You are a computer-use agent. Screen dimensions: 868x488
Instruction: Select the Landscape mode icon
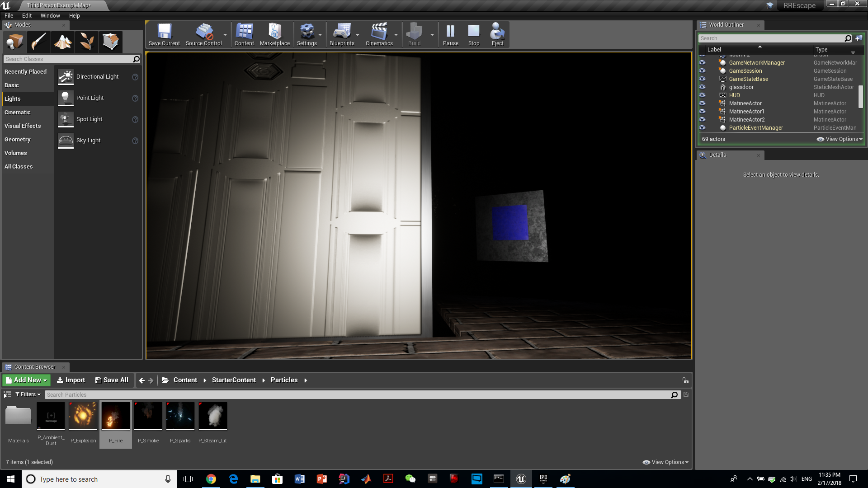63,42
